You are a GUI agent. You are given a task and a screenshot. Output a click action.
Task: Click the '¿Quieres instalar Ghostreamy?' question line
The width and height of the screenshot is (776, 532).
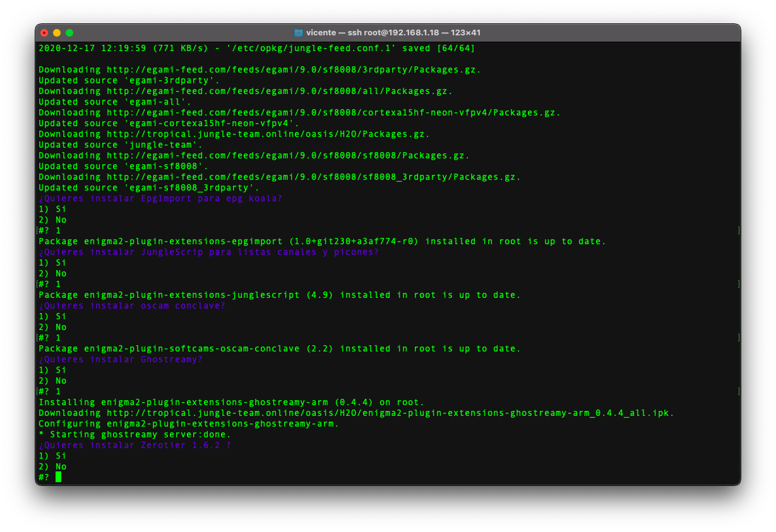pos(121,359)
